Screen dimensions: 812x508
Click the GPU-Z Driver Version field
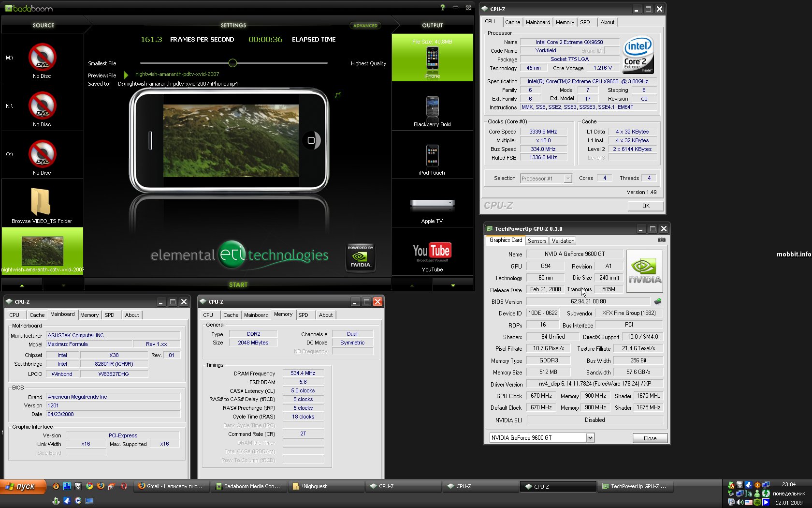click(x=595, y=384)
